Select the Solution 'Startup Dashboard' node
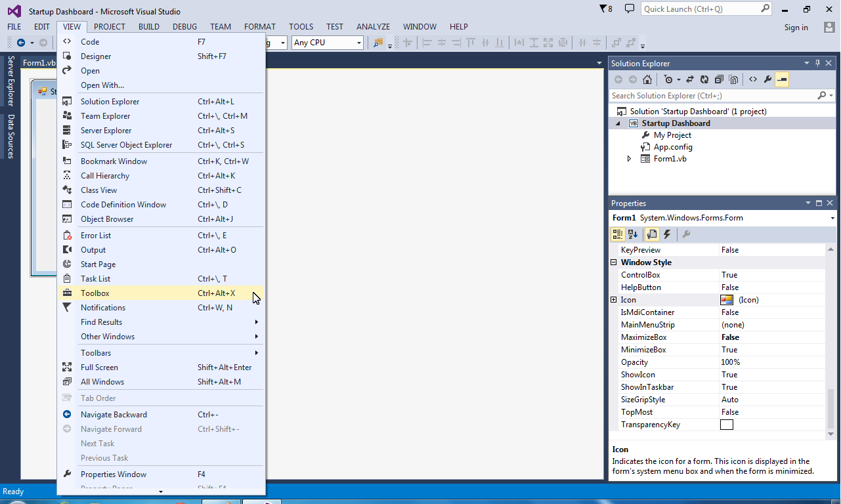 pos(698,112)
